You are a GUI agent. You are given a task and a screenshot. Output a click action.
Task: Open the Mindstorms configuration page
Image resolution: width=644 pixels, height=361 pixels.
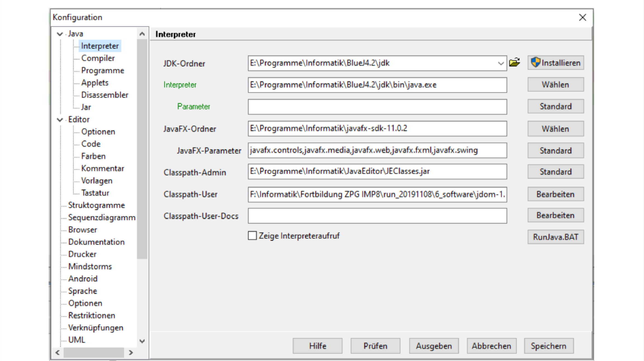[x=90, y=266]
